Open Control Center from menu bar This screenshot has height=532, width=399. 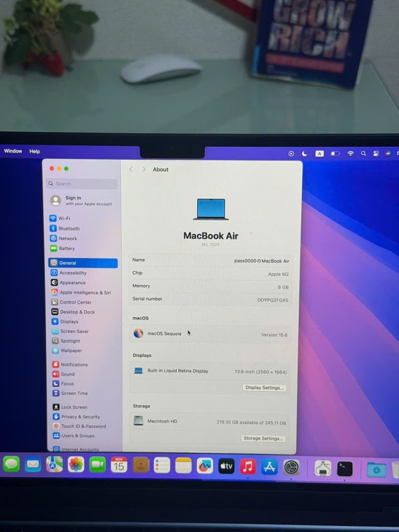point(376,153)
